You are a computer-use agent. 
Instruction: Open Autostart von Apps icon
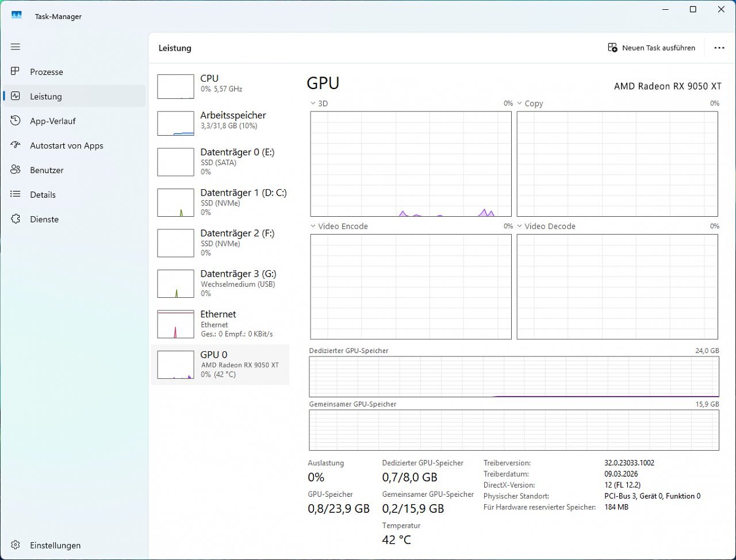pyautogui.click(x=16, y=145)
